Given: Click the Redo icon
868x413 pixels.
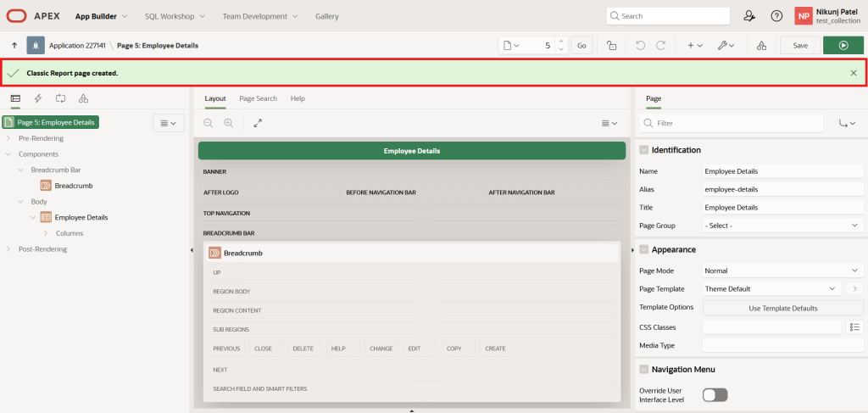Looking at the screenshot, I should pyautogui.click(x=660, y=46).
